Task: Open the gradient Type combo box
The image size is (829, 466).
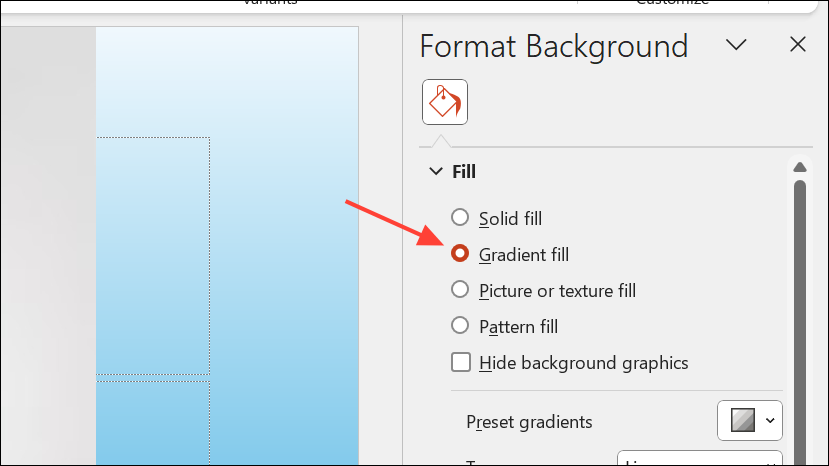Action: [699, 458]
